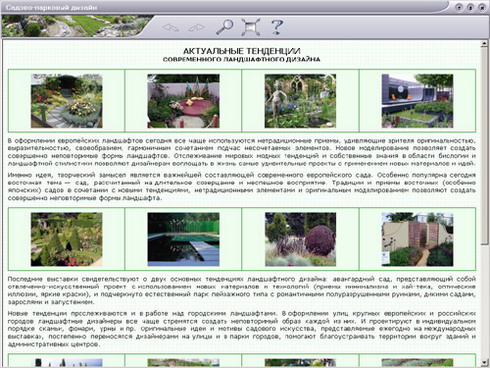Click paragraph starting 'Новые тенденции прослеживаются'

tap(242, 329)
